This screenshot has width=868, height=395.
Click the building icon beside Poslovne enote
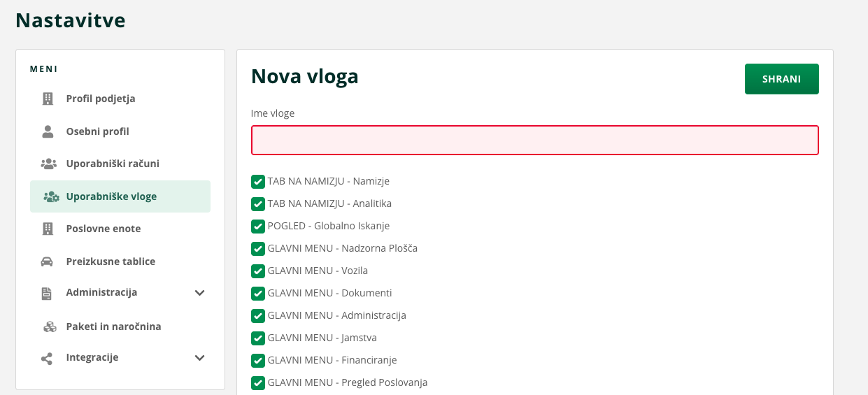click(x=48, y=229)
